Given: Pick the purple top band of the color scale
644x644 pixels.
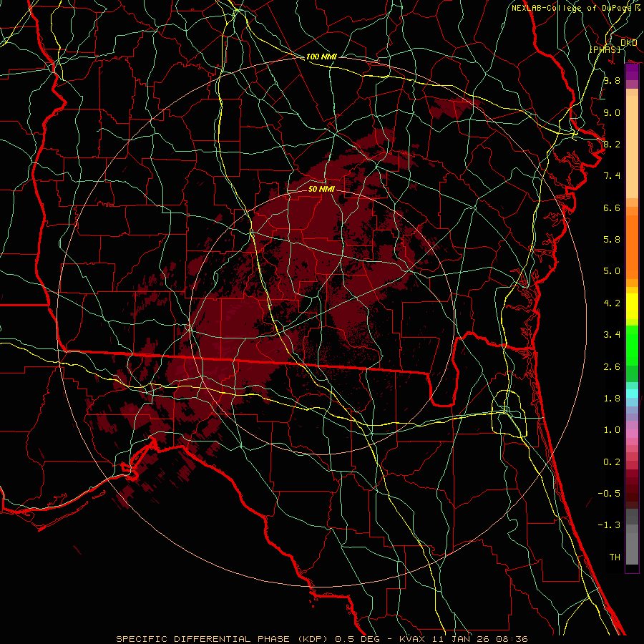Looking at the screenshot, I should pos(632,72).
